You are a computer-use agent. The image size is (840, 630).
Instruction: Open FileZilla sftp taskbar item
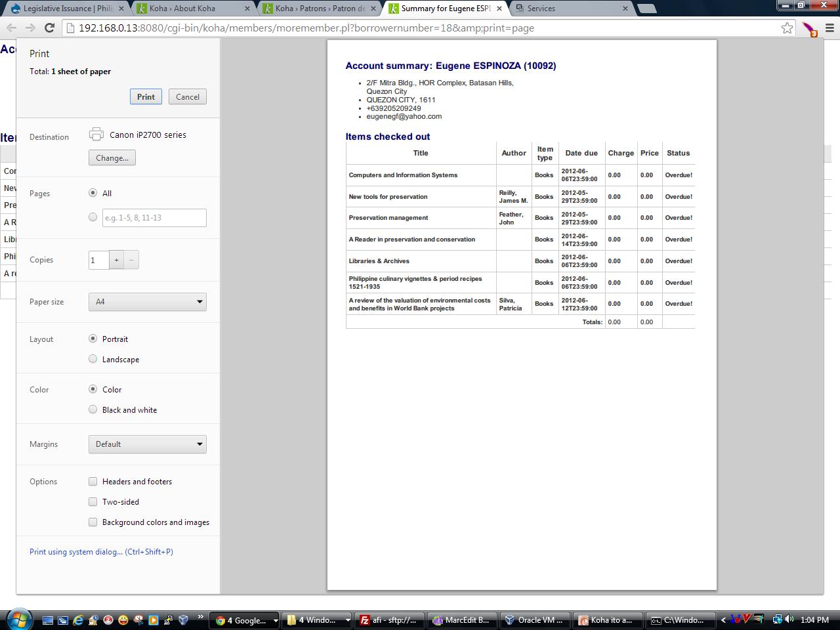[388, 619]
